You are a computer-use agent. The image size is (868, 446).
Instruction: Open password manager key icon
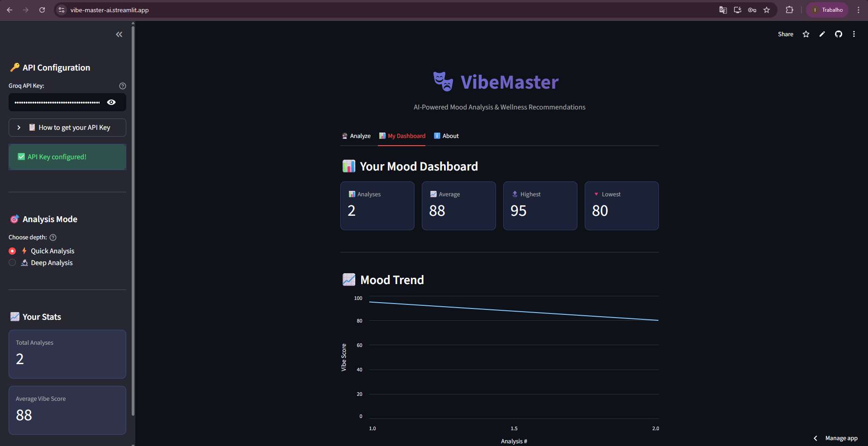pos(752,10)
